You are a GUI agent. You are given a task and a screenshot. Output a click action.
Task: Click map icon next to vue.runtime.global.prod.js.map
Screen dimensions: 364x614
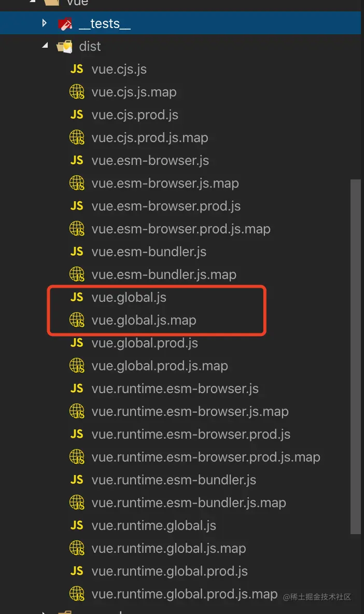[77, 594]
